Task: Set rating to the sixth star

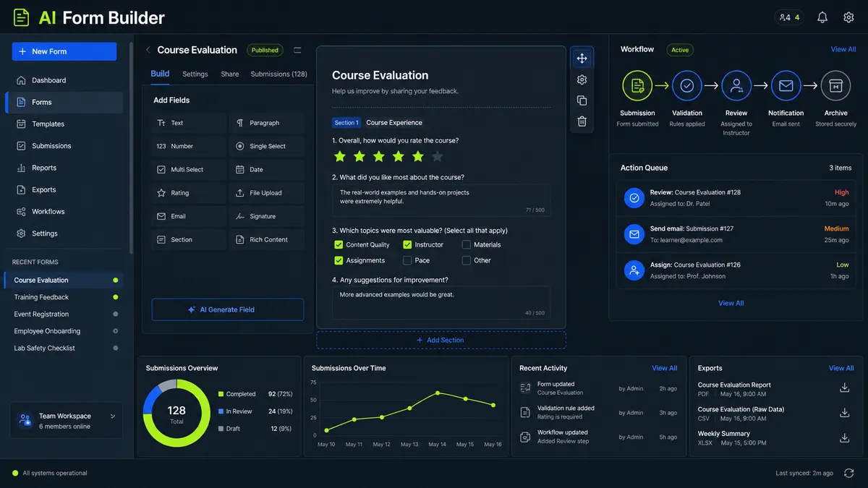Action: [437, 156]
